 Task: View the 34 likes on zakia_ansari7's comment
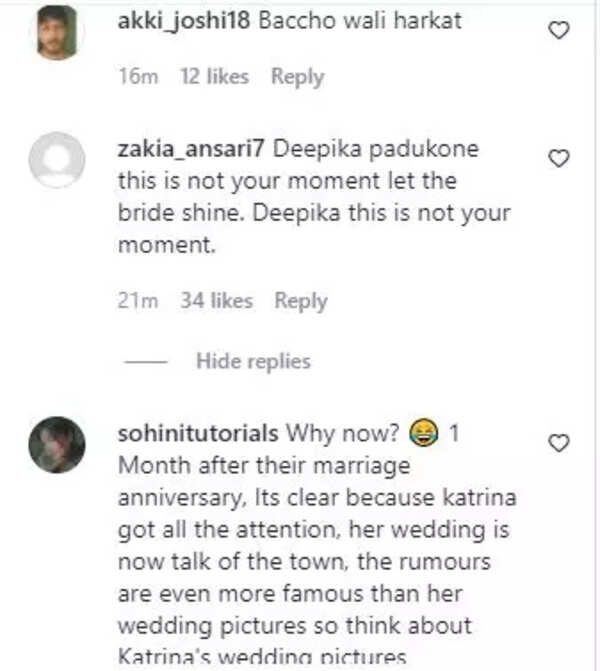point(216,300)
